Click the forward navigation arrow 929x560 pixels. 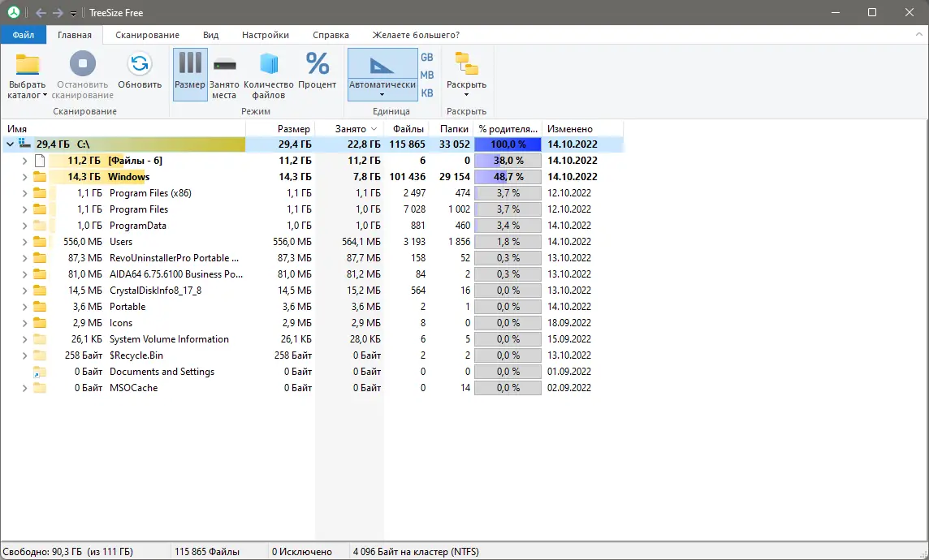[58, 12]
